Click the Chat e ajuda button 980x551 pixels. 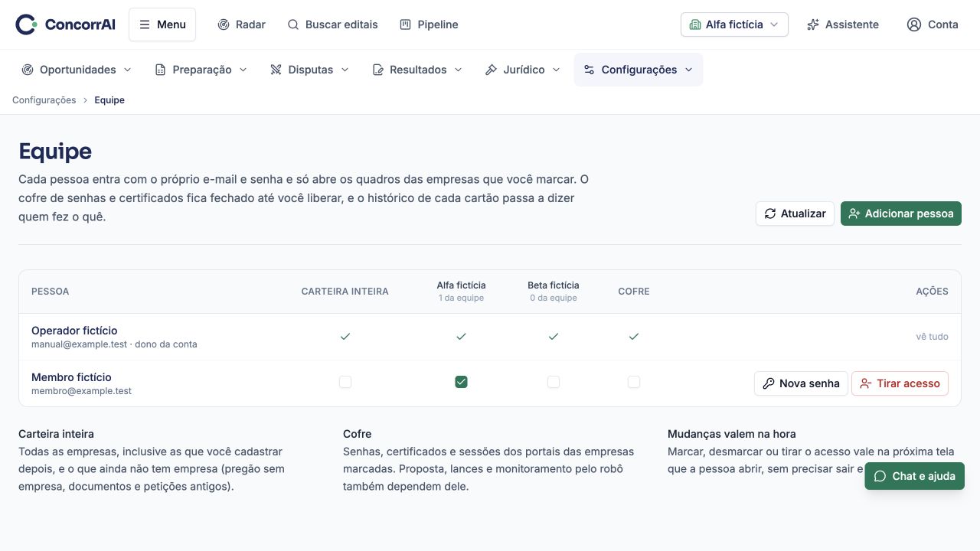tap(914, 476)
